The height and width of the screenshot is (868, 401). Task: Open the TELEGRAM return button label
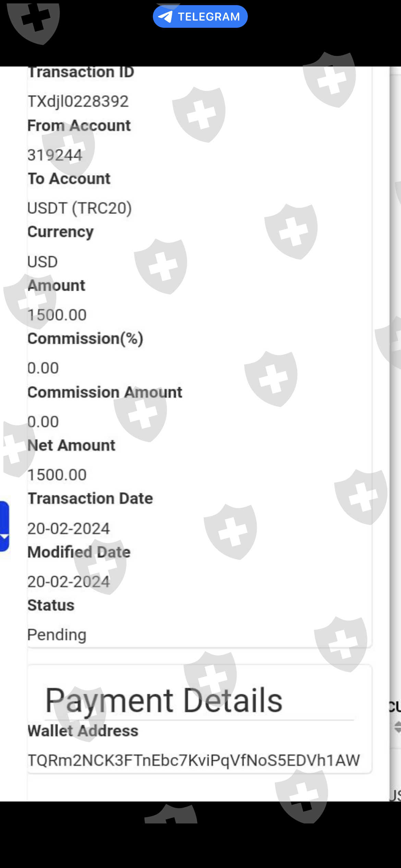pyautogui.click(x=209, y=16)
